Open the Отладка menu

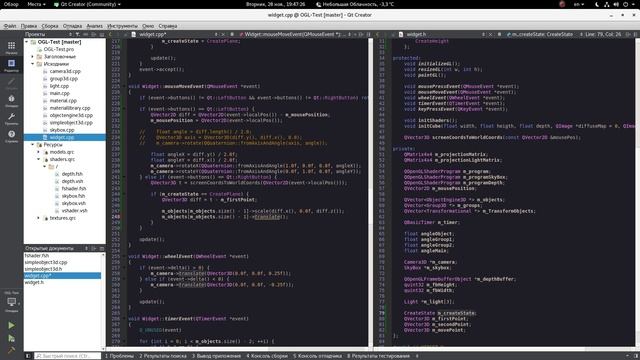[x=72, y=26]
